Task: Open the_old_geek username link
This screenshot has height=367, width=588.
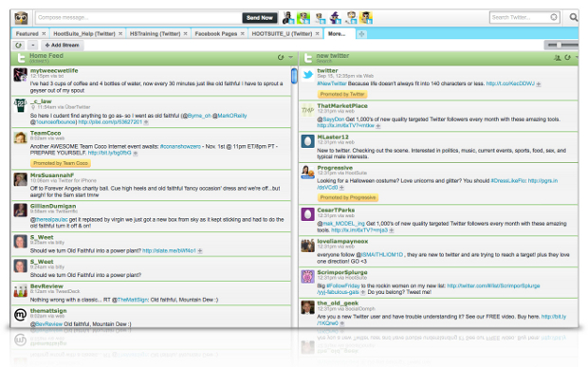Action: coord(338,303)
